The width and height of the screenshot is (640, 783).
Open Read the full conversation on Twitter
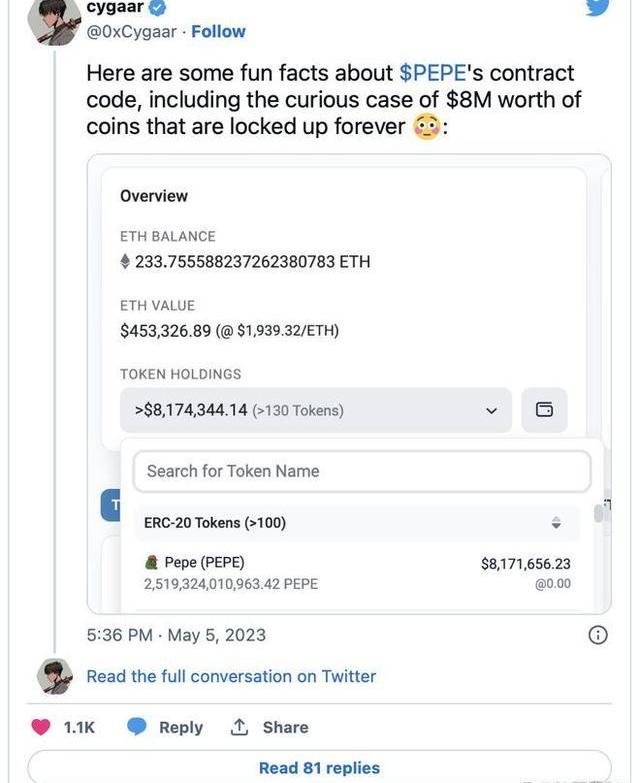(x=231, y=676)
